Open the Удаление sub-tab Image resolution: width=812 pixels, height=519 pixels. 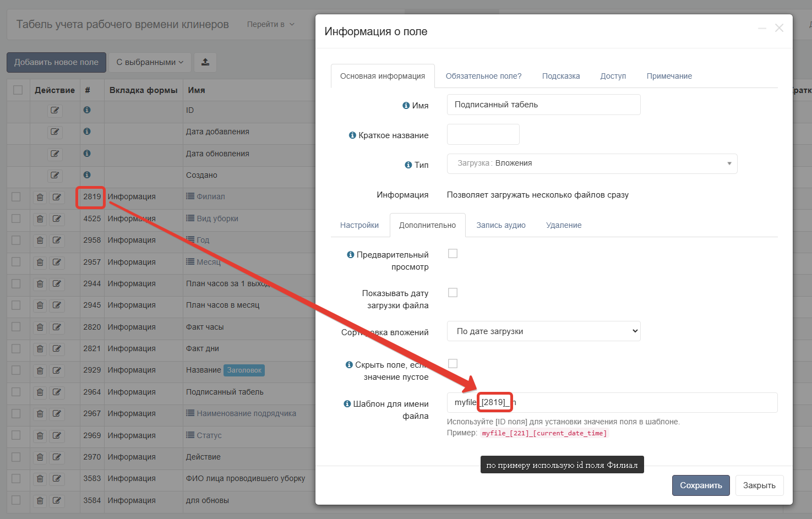click(564, 225)
